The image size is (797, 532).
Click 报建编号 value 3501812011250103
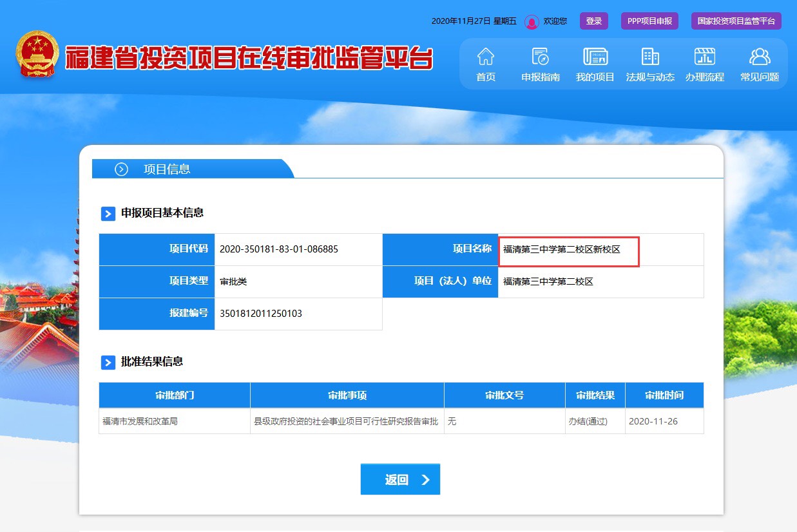pos(261,314)
